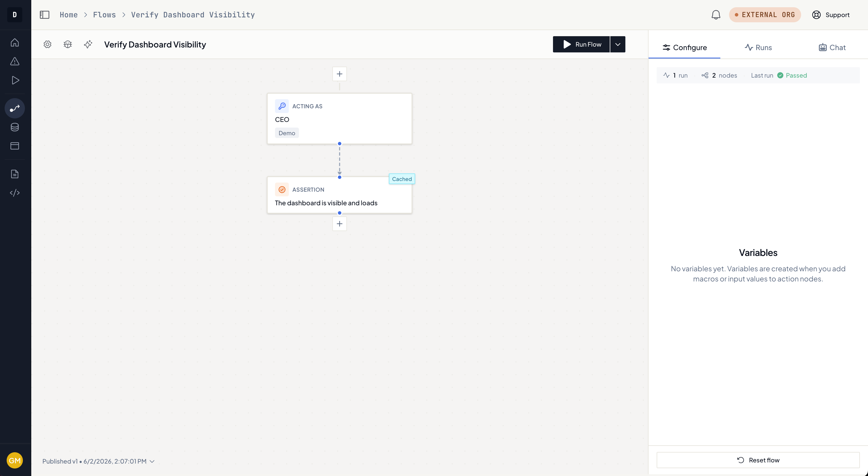Image resolution: width=868 pixels, height=476 pixels.
Task: Click the 1 run counter
Action: coord(675,75)
